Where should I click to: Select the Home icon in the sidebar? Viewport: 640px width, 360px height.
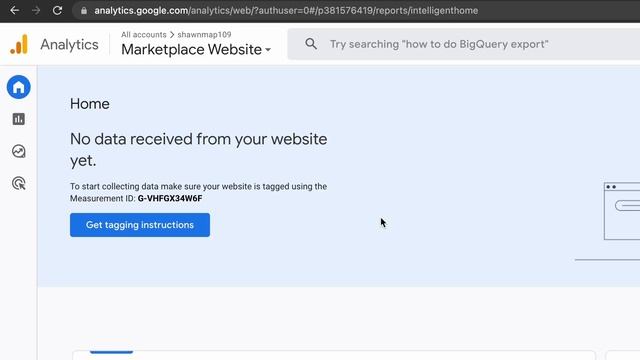click(18, 87)
